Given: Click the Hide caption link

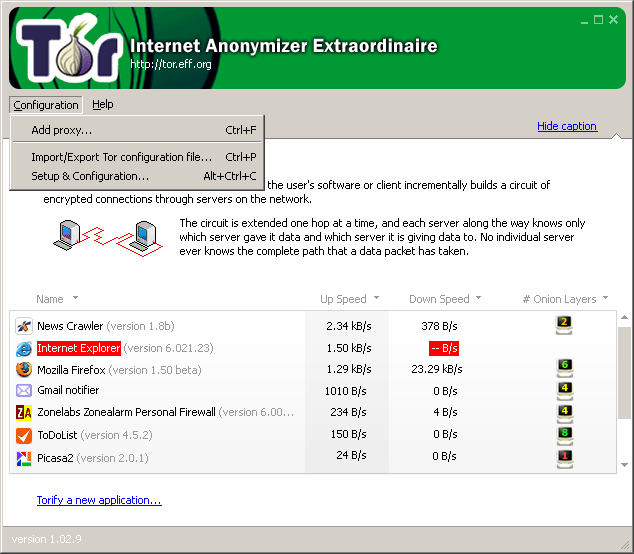Looking at the screenshot, I should [x=566, y=126].
